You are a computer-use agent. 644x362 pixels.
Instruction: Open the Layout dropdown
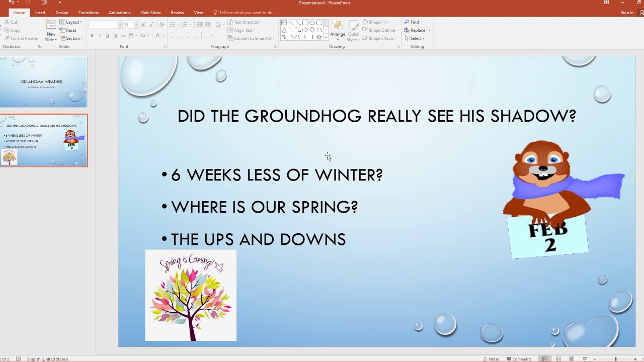coord(71,22)
